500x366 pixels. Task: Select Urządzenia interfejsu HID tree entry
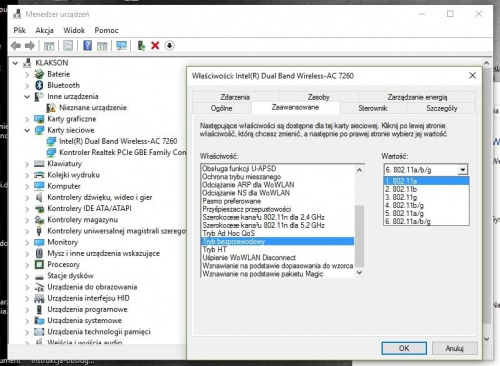tap(88, 298)
